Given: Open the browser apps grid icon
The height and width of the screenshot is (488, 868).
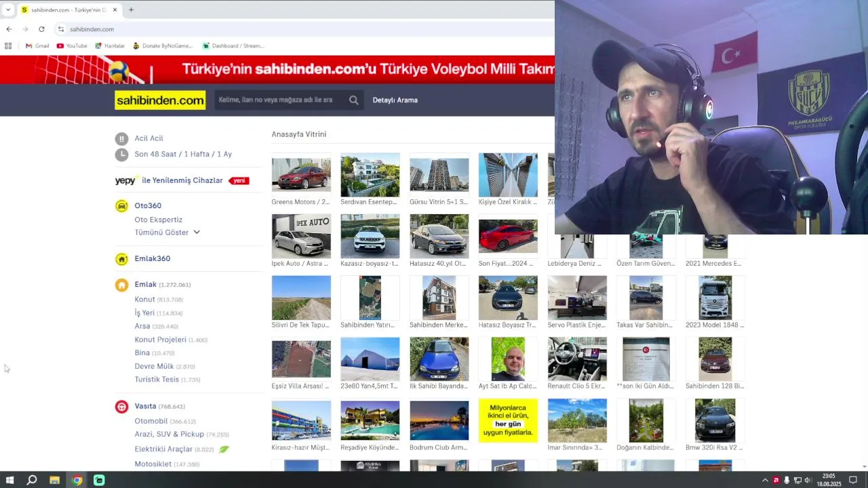Looking at the screenshot, I should tap(8, 46).
